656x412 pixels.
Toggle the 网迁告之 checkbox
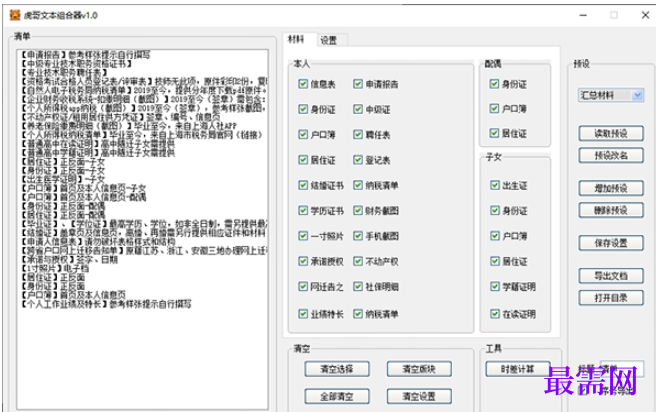click(x=303, y=287)
